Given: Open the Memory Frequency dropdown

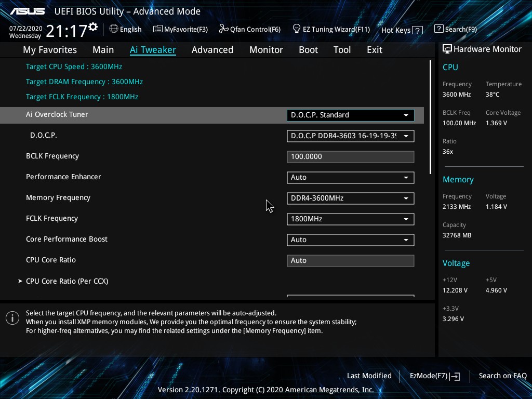Looking at the screenshot, I should [350, 198].
